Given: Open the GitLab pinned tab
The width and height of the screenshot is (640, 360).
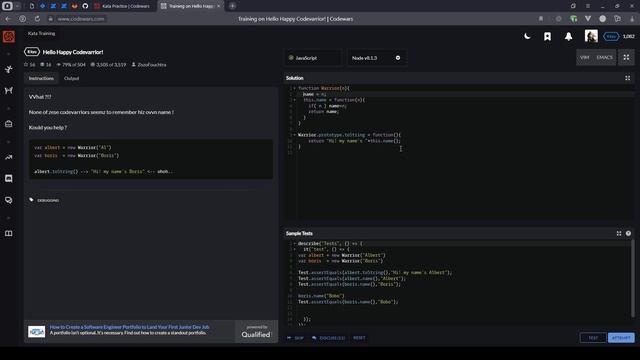Looking at the screenshot, I should click(x=74, y=6).
